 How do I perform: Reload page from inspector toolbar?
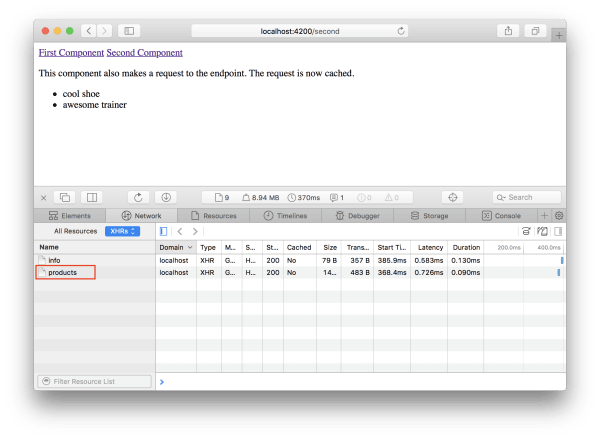(x=138, y=197)
